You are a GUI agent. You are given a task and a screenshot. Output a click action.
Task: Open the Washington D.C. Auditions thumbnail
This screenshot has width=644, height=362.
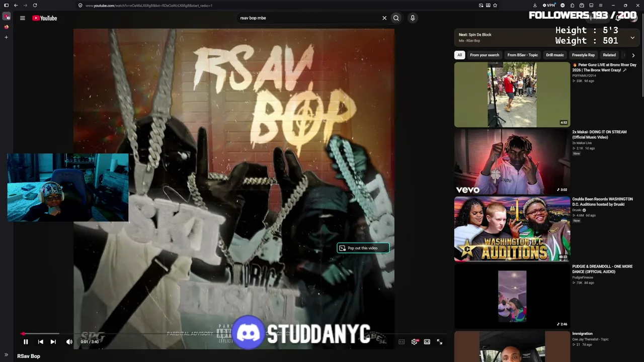coord(512,229)
